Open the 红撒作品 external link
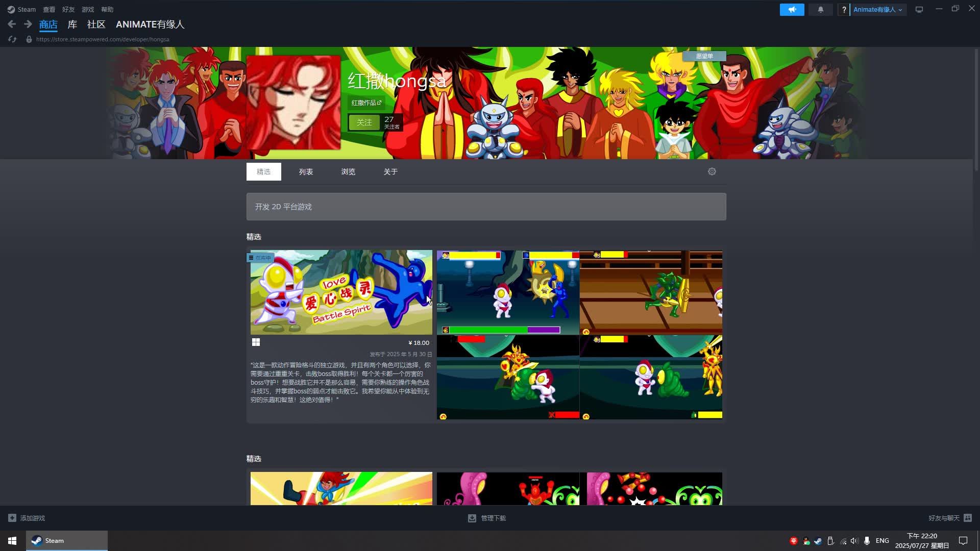Viewport: 980px width, 551px height. coord(366,103)
